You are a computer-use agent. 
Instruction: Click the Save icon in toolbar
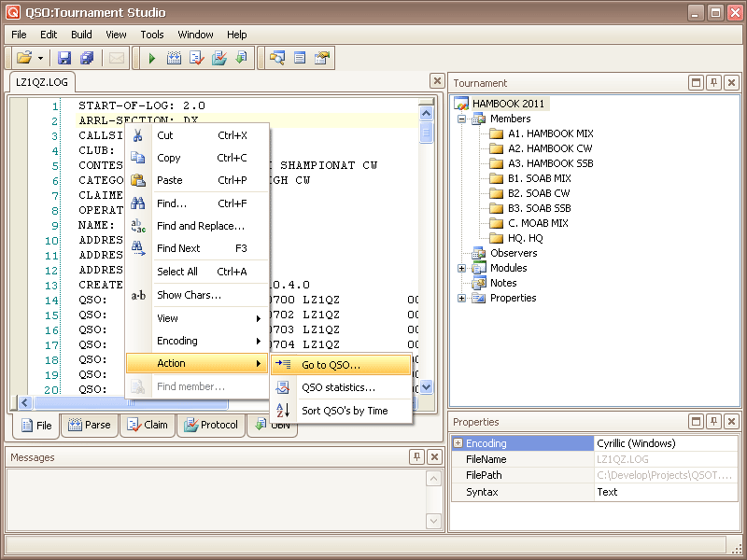pos(64,58)
